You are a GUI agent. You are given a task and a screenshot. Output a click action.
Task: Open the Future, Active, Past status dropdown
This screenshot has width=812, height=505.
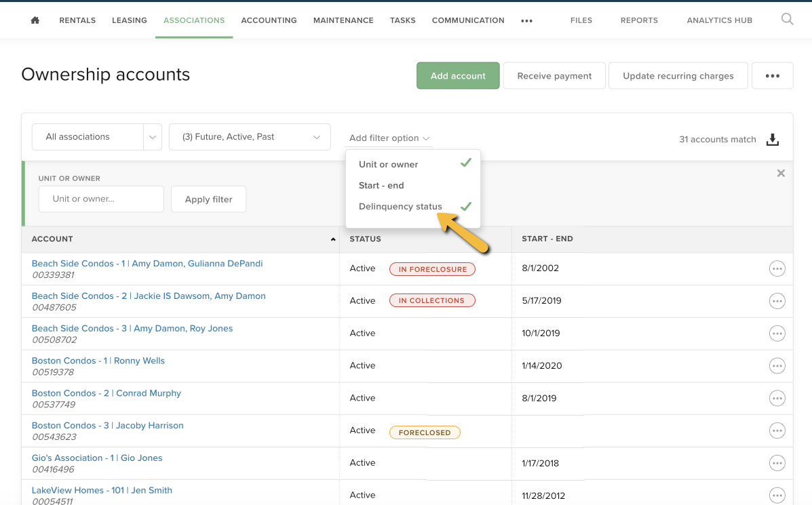[250, 137]
